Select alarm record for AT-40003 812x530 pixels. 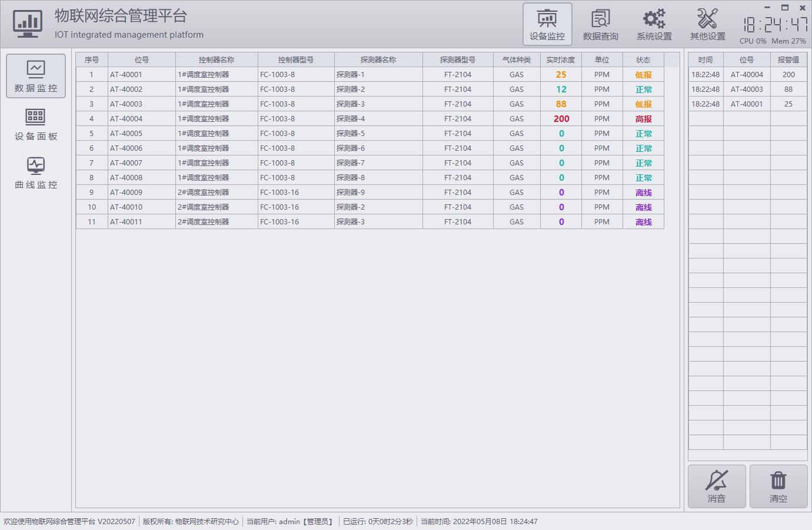point(747,90)
